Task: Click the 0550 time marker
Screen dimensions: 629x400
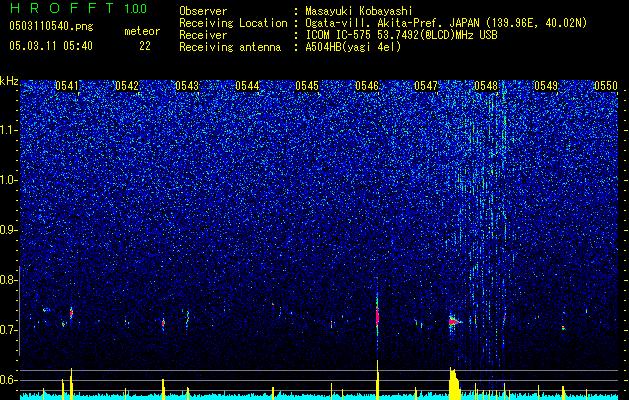Action: click(x=606, y=86)
